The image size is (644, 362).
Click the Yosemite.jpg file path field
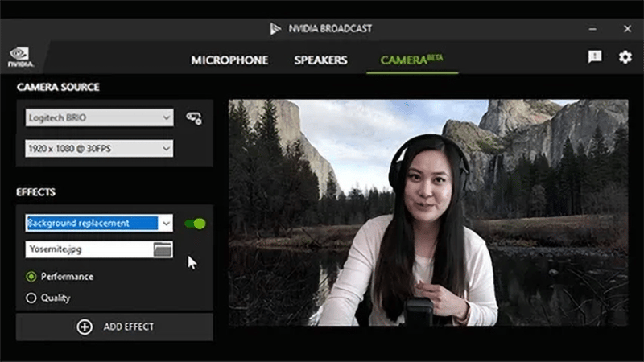point(89,249)
